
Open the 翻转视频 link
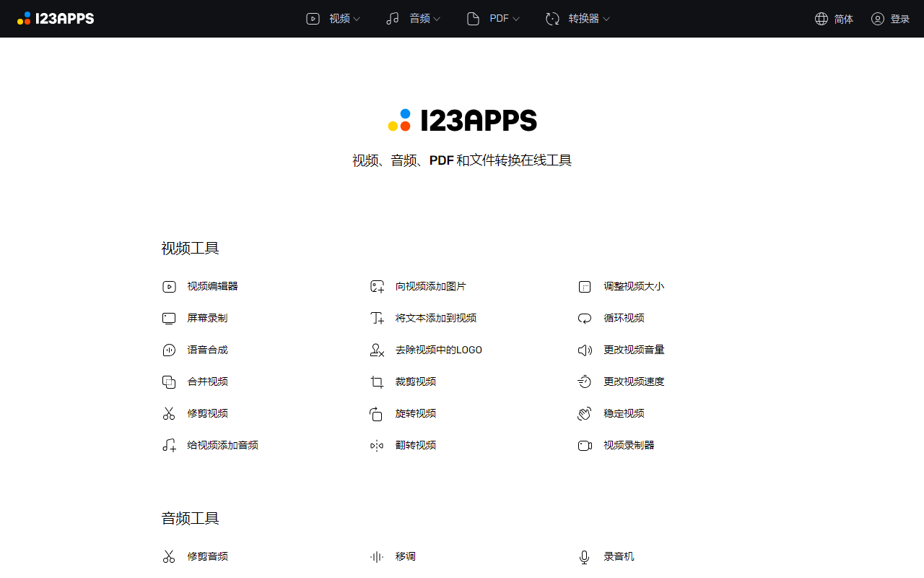[416, 446]
